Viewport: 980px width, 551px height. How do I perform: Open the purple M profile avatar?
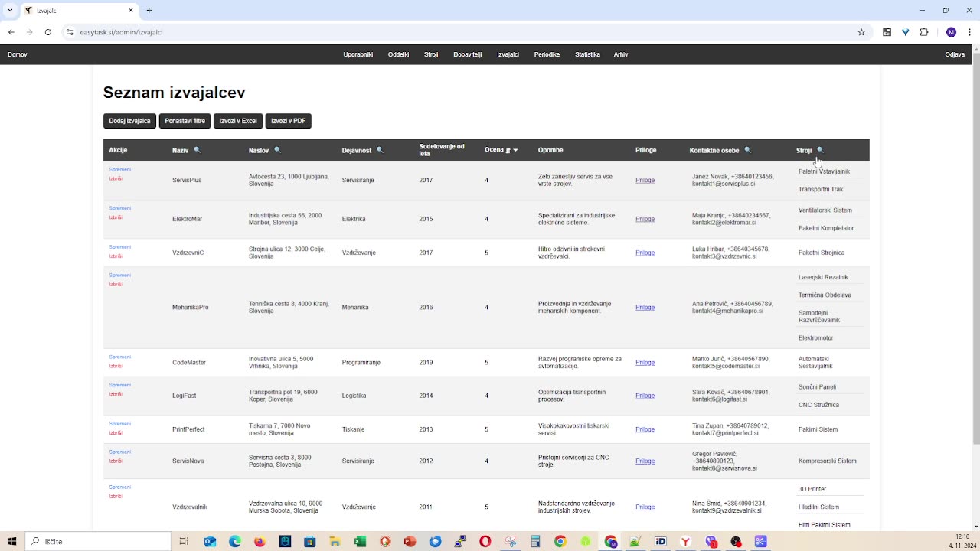951,32
